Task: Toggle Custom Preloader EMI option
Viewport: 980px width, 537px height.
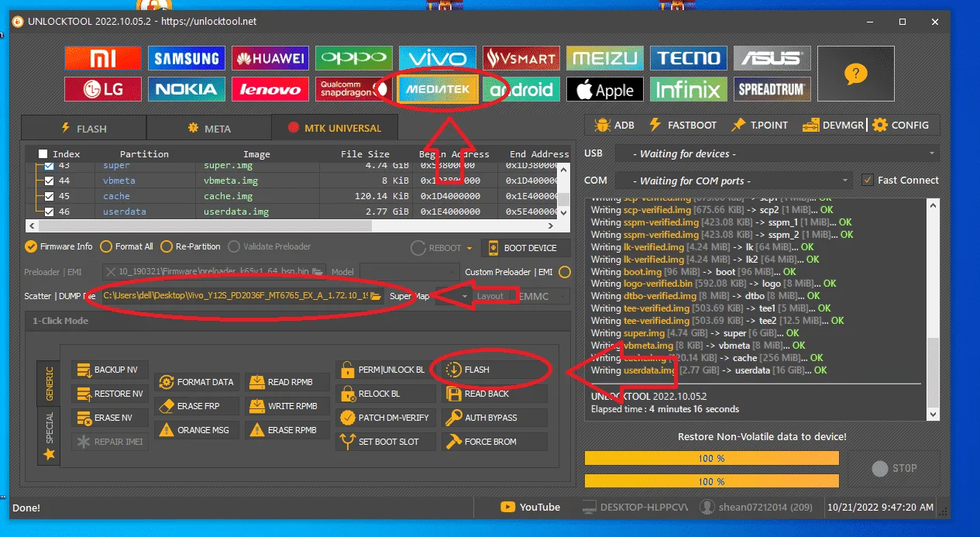Action: coord(565,272)
